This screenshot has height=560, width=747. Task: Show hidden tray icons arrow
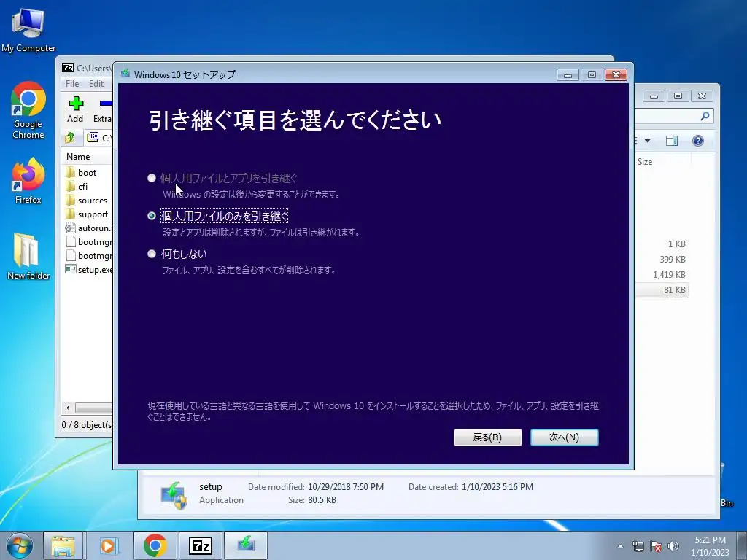620,546
